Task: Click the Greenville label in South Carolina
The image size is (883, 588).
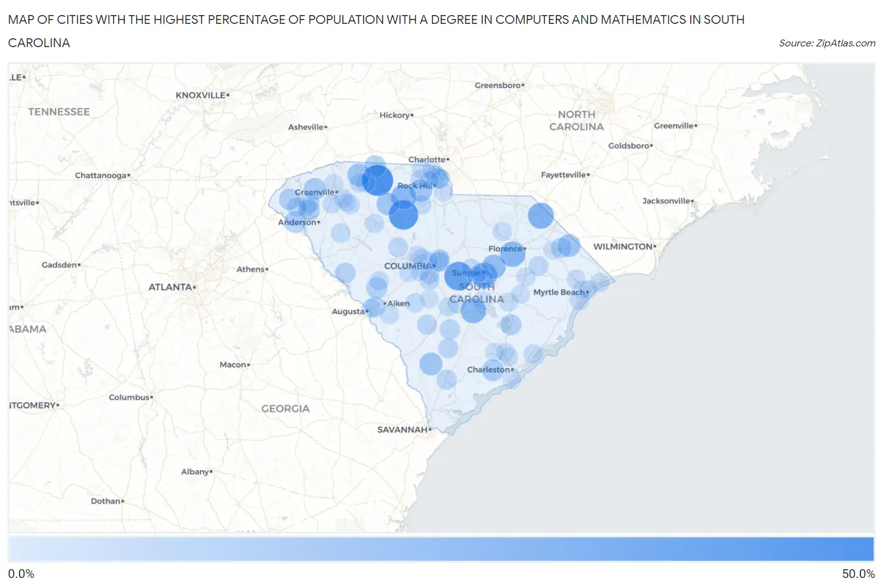Action: click(316, 192)
